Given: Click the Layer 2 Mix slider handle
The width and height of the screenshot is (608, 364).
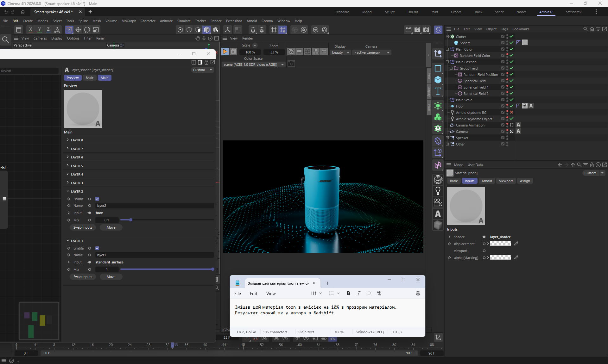Looking at the screenshot, I should pyautogui.click(x=130, y=220).
